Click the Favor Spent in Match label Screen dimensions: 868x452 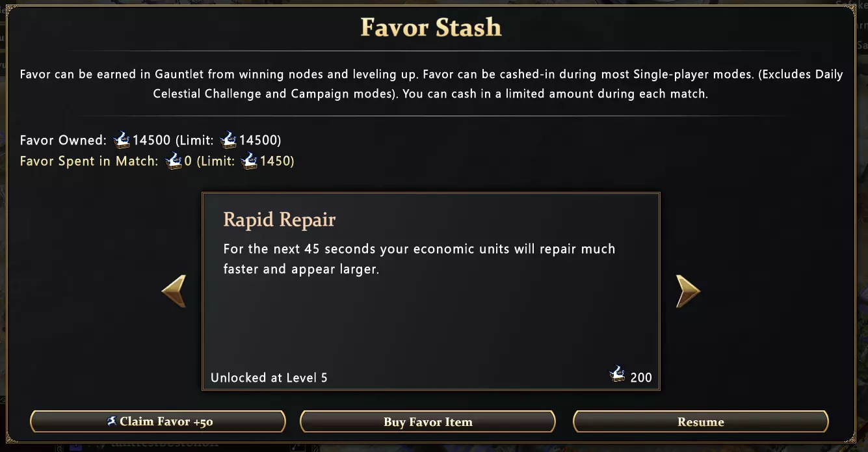88,161
